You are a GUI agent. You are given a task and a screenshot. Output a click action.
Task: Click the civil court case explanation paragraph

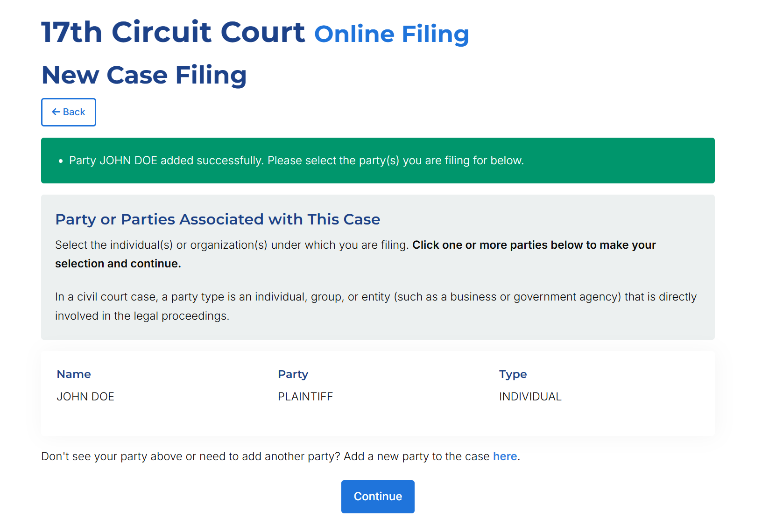[x=375, y=306]
